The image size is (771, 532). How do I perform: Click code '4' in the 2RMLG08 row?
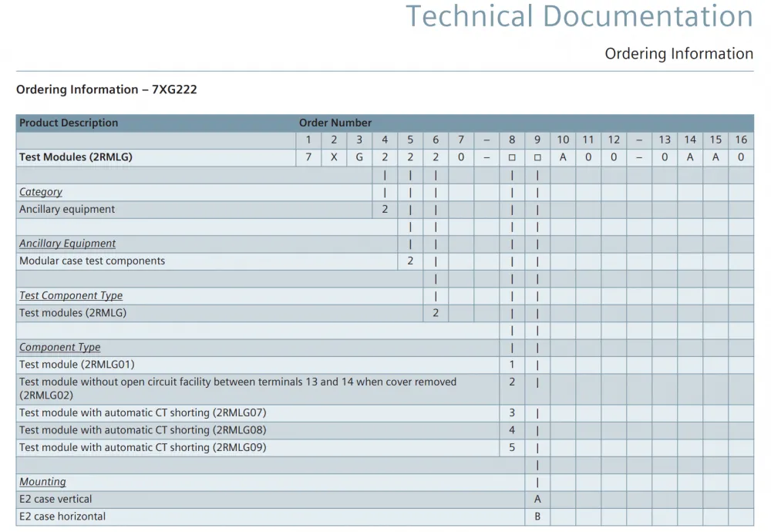coord(512,430)
